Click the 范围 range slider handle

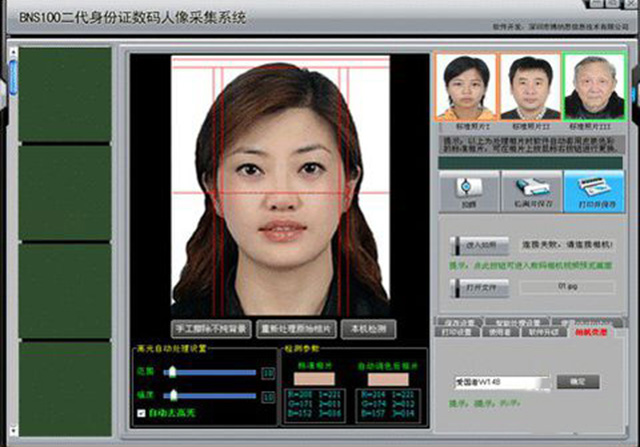coord(172,372)
